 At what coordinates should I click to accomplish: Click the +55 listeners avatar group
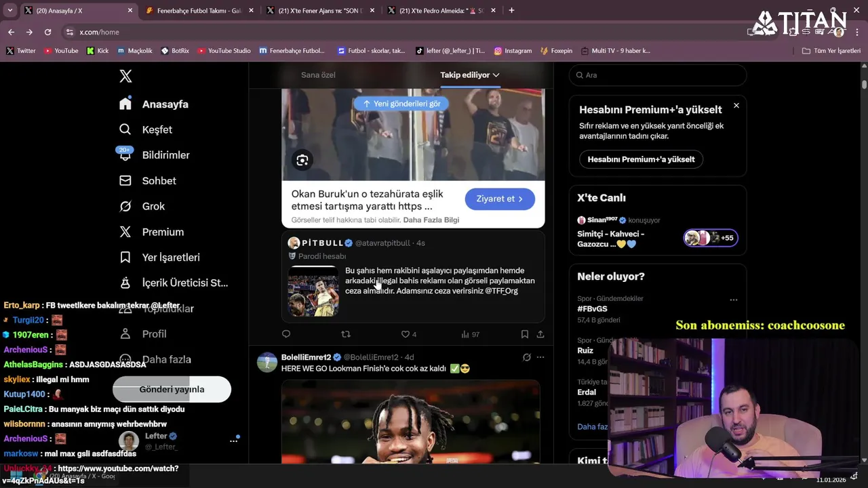tap(711, 238)
